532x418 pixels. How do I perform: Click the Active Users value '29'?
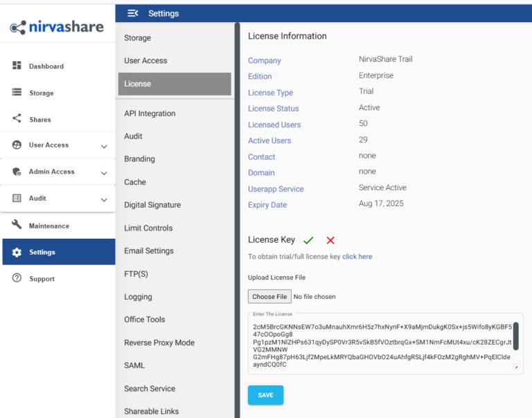364,140
